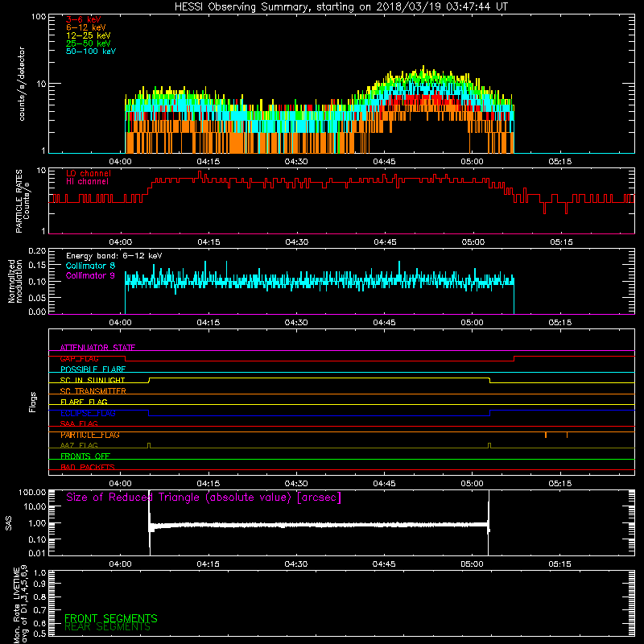Click the Mon. Rate LIVETIME axis label
The height and width of the screenshot is (644, 644).
(21, 604)
